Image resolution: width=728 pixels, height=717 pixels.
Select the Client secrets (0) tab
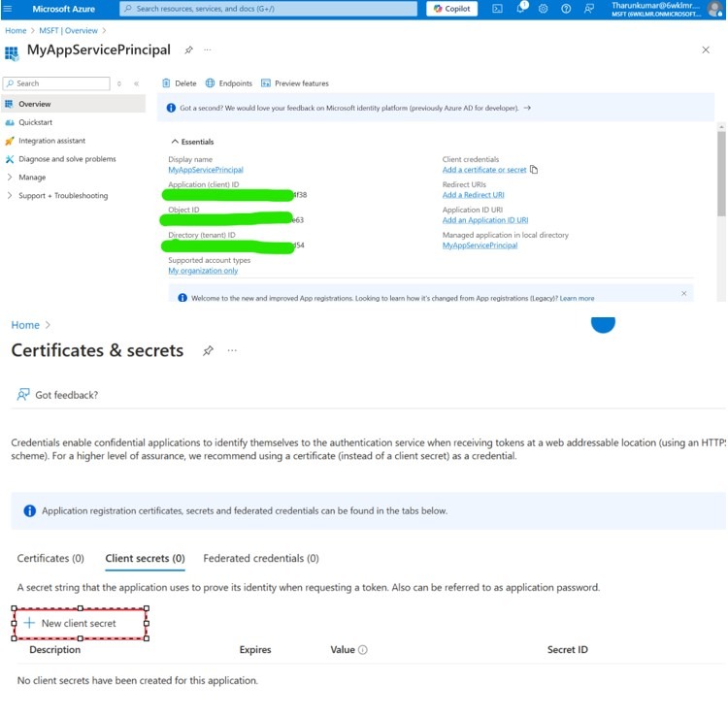(x=145, y=558)
